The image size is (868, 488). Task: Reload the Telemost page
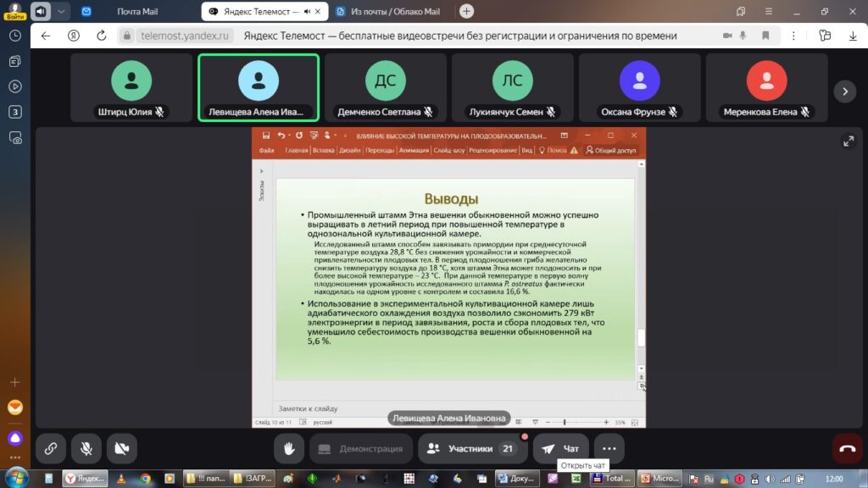(101, 36)
